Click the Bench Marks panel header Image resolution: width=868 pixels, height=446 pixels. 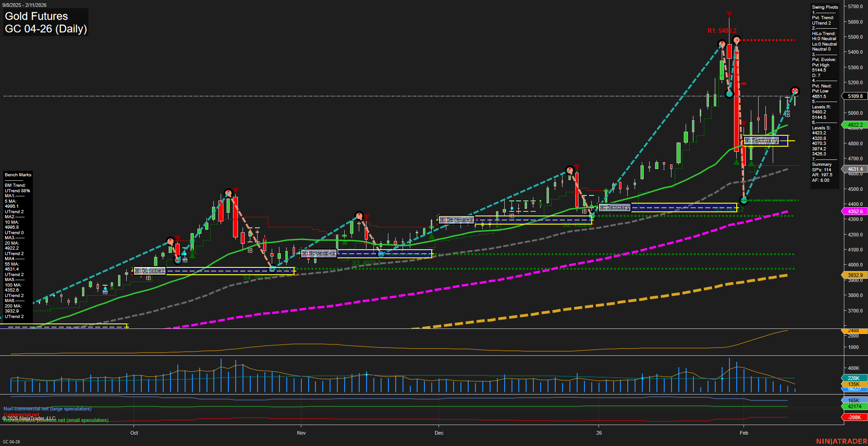tap(18, 174)
